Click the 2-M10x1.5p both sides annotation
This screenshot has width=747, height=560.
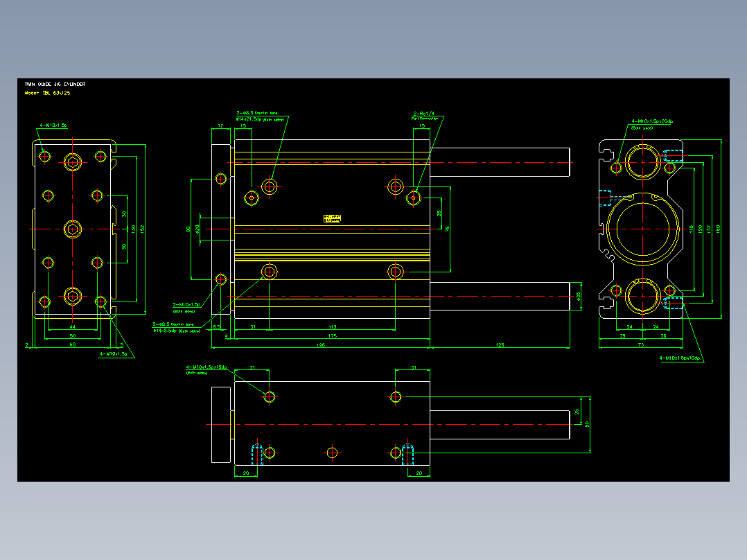[186, 308]
